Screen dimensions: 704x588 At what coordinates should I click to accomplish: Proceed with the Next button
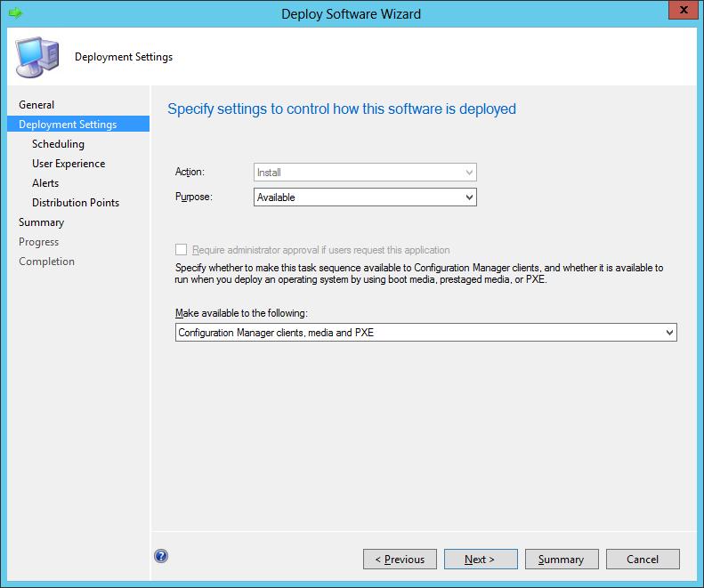tap(481, 560)
